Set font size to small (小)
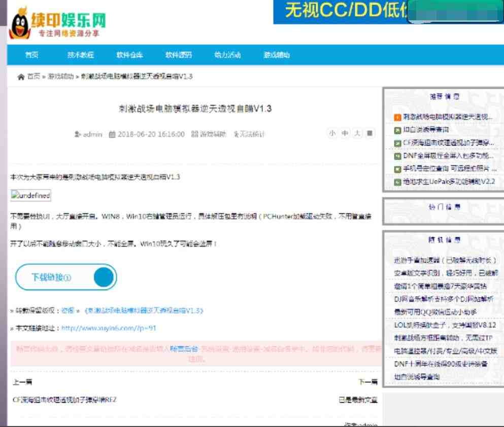This screenshot has height=427, width=504. pyautogui.click(x=332, y=133)
